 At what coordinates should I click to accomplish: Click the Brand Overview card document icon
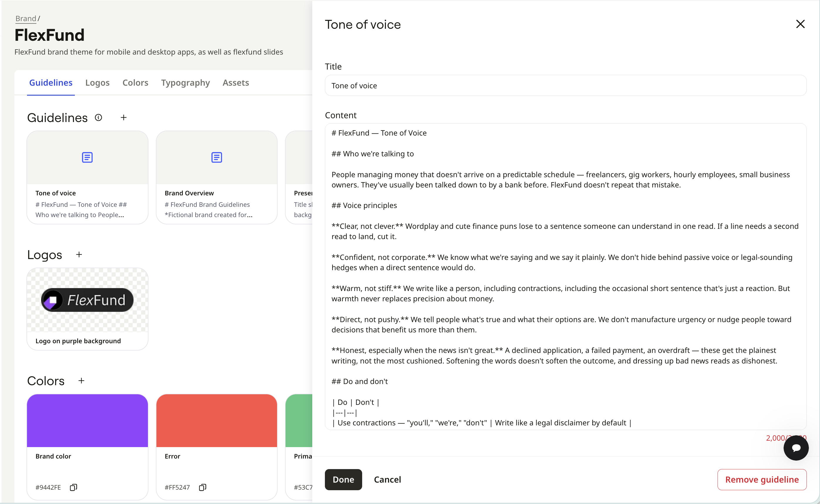[x=217, y=157]
